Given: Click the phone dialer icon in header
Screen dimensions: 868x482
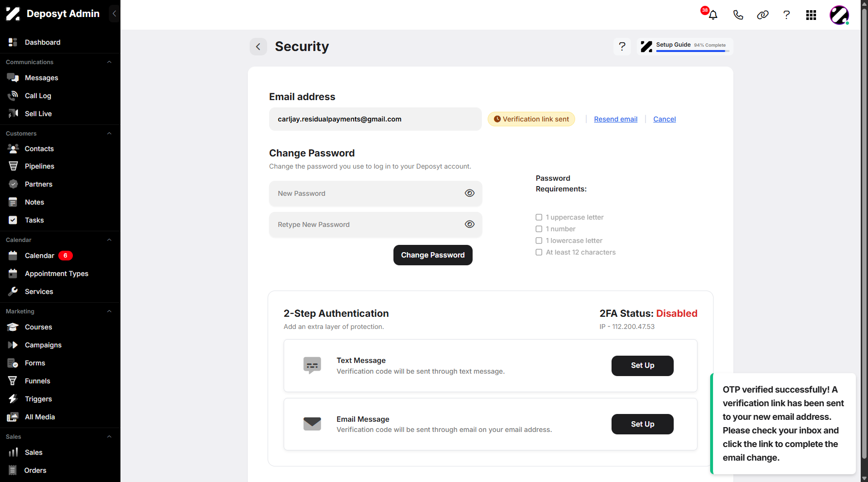Looking at the screenshot, I should [x=738, y=15].
